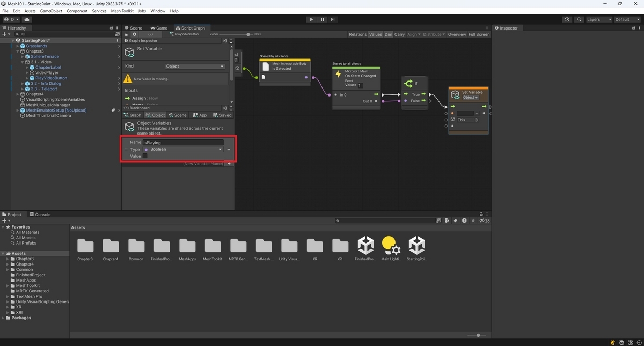Expand the Chapter4 object in Hierarchy
The width and height of the screenshot is (644, 346).
coord(17,94)
